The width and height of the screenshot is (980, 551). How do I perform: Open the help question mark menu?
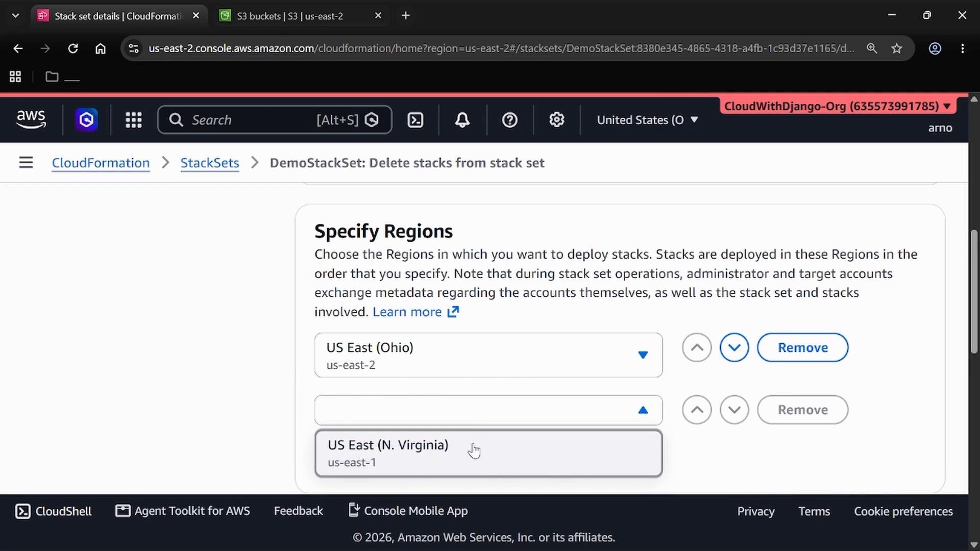pos(510,120)
